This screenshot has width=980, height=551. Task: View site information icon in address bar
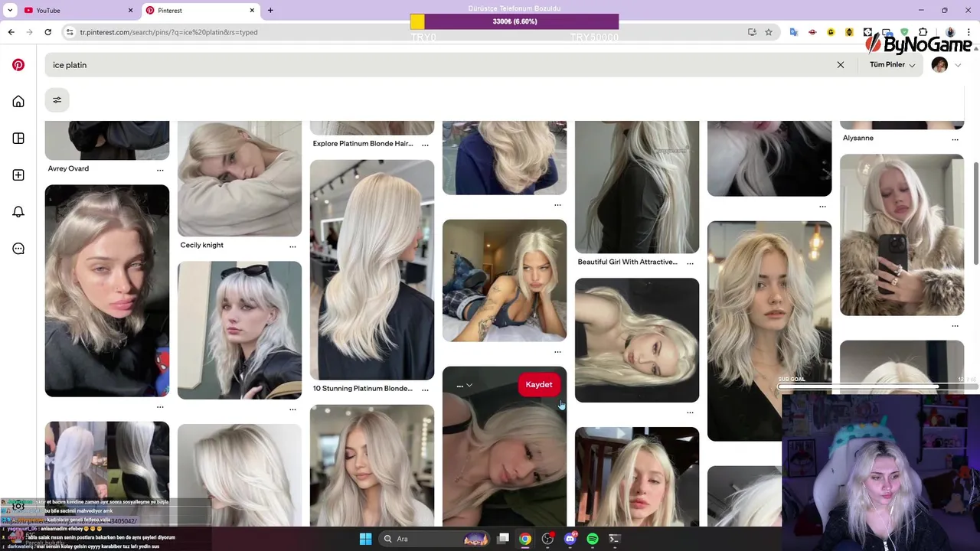click(70, 32)
